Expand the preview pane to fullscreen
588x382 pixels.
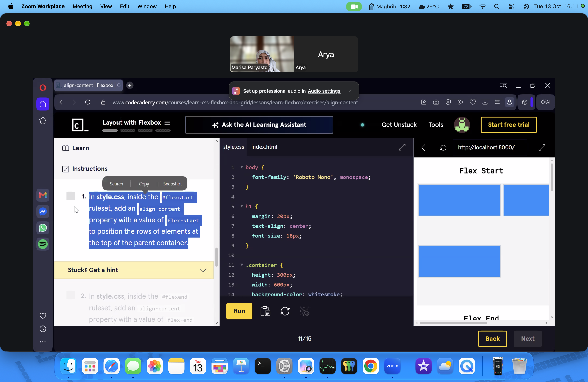coord(542,148)
